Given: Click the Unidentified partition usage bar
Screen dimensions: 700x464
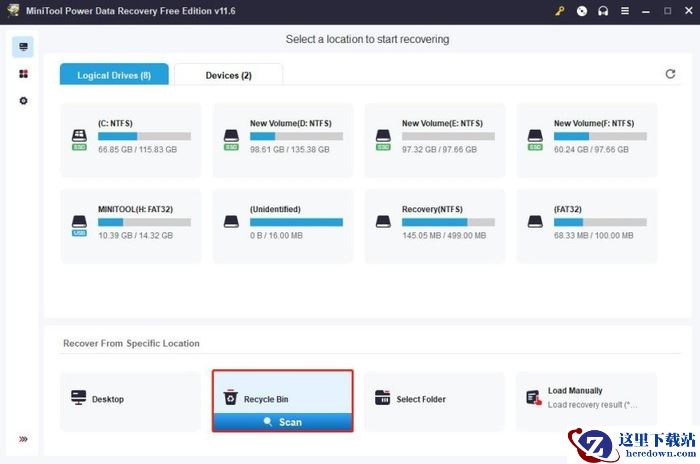Looking at the screenshot, I should [296, 222].
